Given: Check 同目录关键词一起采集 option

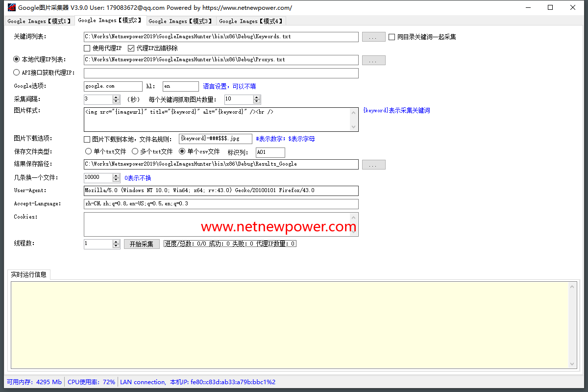Looking at the screenshot, I should coord(392,37).
